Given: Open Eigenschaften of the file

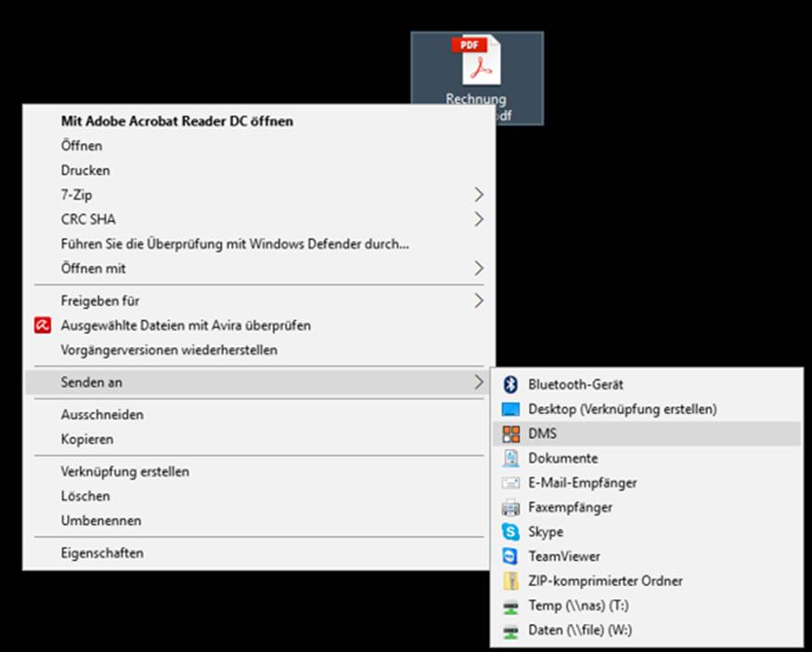Looking at the screenshot, I should 259,553.
